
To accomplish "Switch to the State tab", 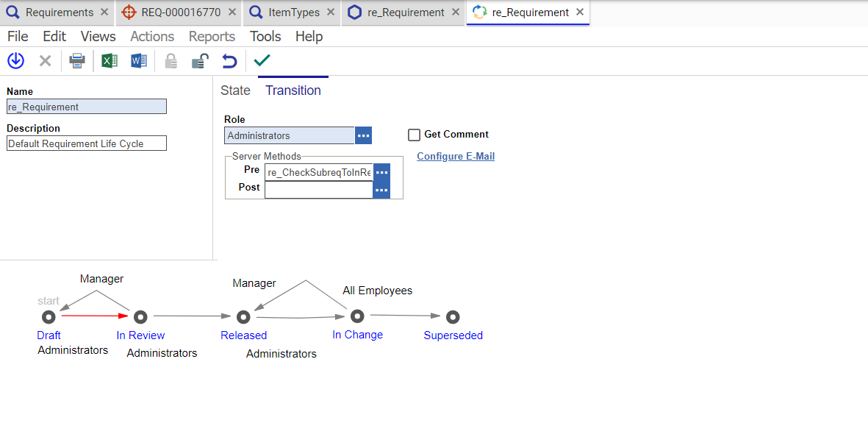I will (x=235, y=90).
